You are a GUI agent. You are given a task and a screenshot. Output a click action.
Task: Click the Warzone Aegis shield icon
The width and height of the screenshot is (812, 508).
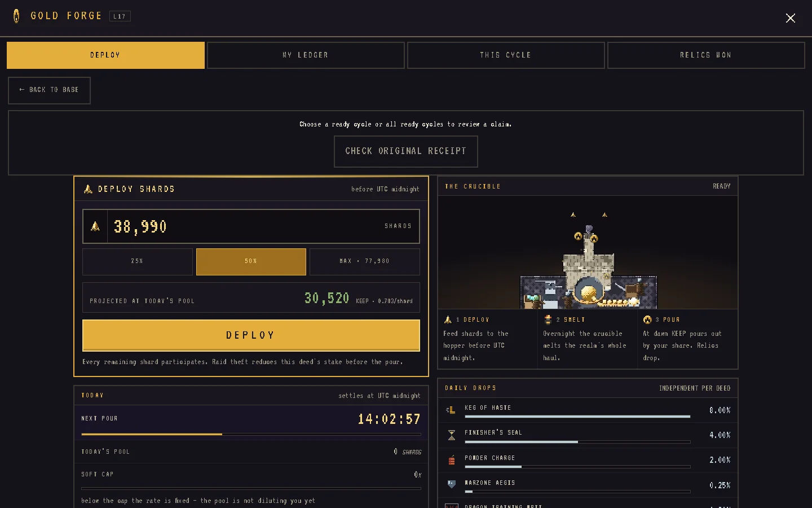[451, 484]
